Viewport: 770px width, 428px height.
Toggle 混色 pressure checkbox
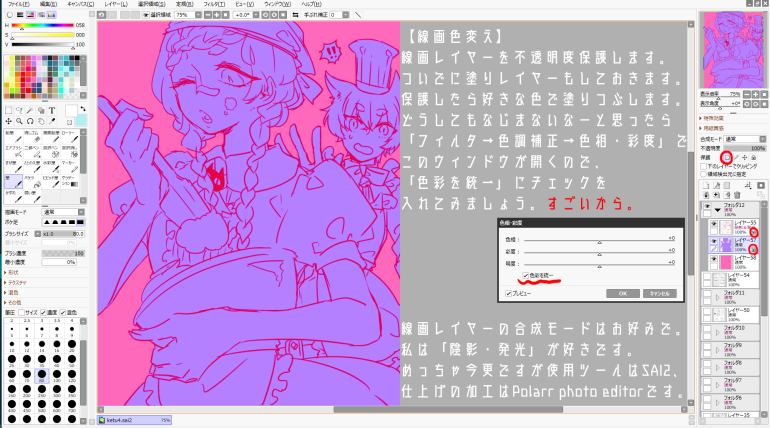[x=63, y=312]
